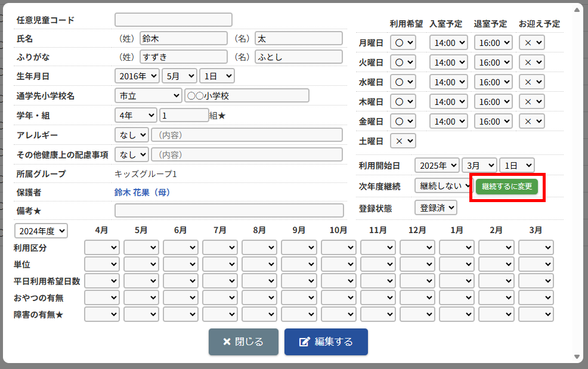This screenshot has height=369, width=588.
Task: Change Monday 入室予定 14:00 time dropdown
Action: click(x=448, y=42)
